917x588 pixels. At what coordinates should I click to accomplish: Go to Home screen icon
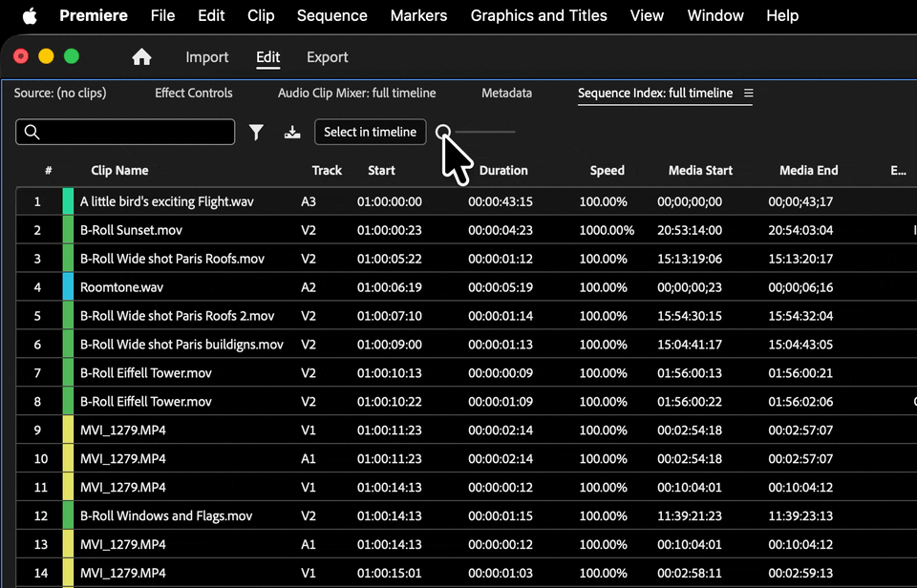click(x=141, y=56)
